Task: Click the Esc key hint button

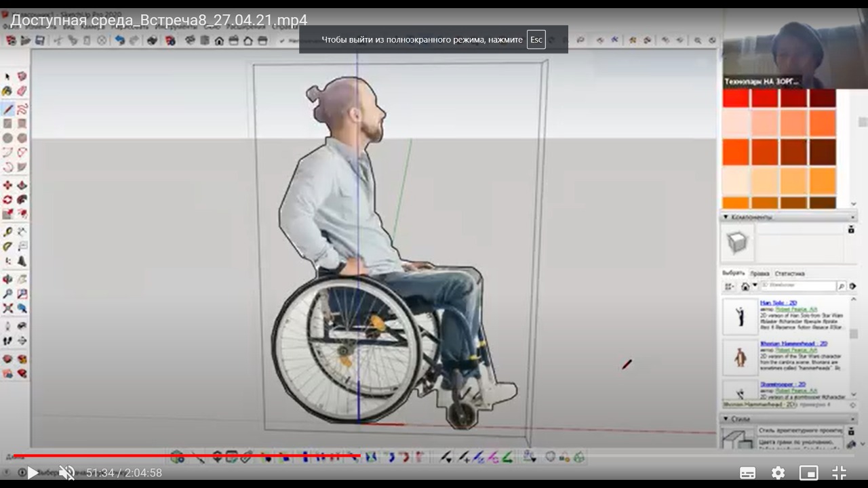Action: pos(536,39)
